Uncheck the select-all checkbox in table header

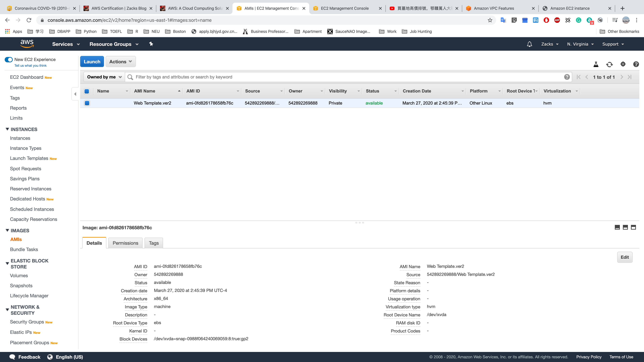coord(87,91)
